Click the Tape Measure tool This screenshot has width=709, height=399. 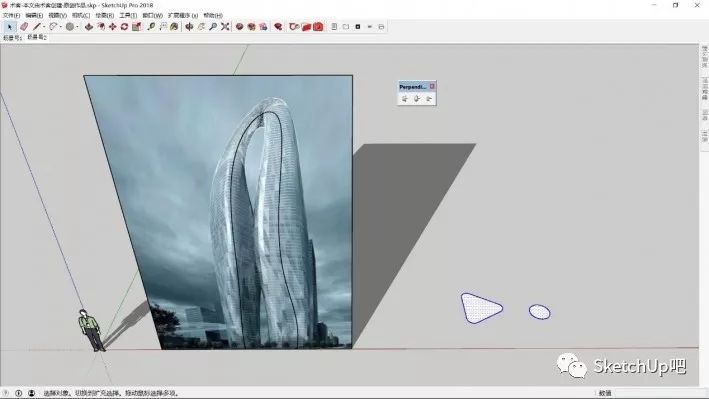151,27
